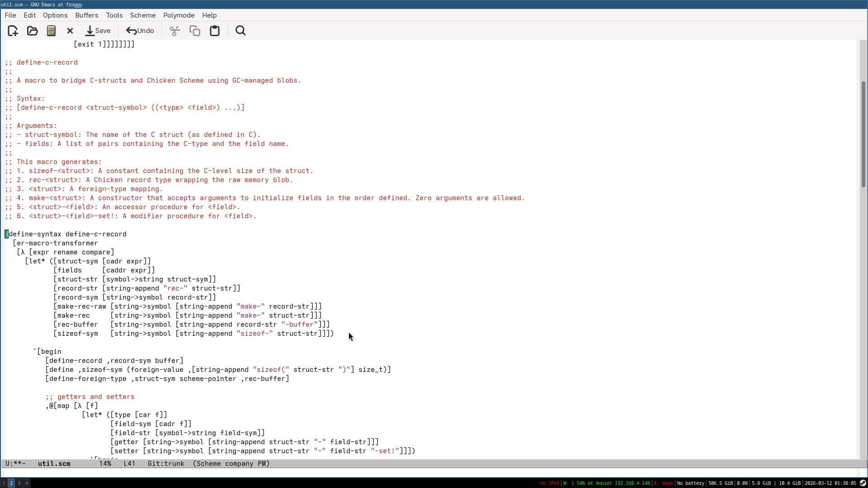Click the Undo toolbar button
Screen dimensions: 868x488
coord(140,31)
